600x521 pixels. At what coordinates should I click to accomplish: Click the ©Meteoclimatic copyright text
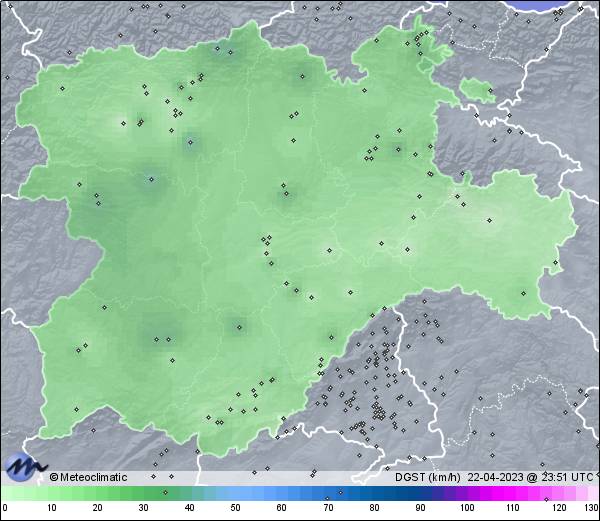[88, 477]
